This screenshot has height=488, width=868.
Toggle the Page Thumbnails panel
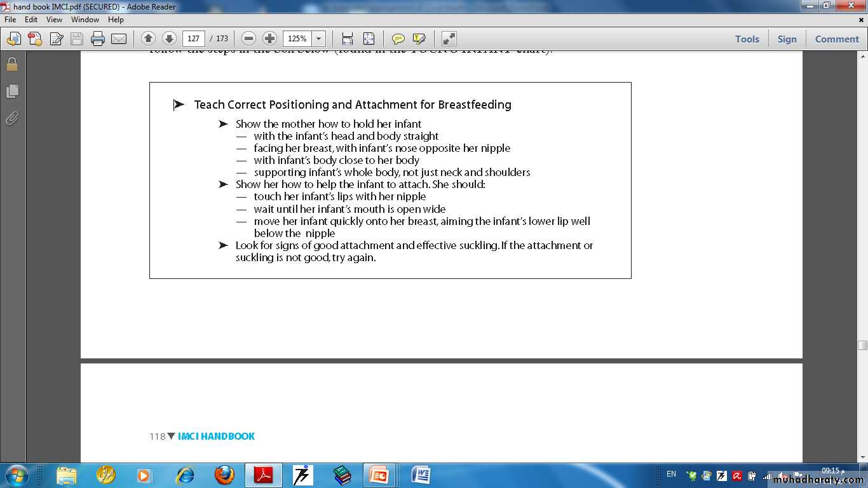click(12, 91)
